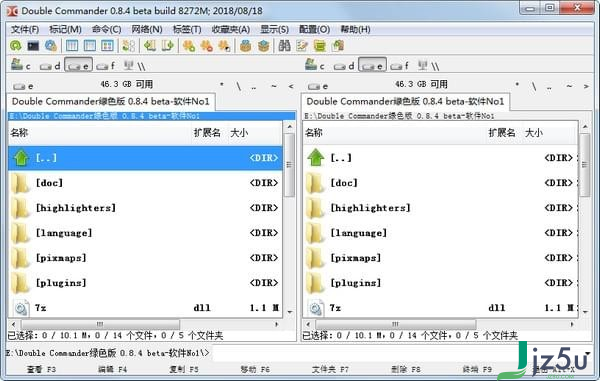The width and height of the screenshot is (600, 381).
Task: Click left panel horizontal scrollbar thumb
Action: [100, 324]
